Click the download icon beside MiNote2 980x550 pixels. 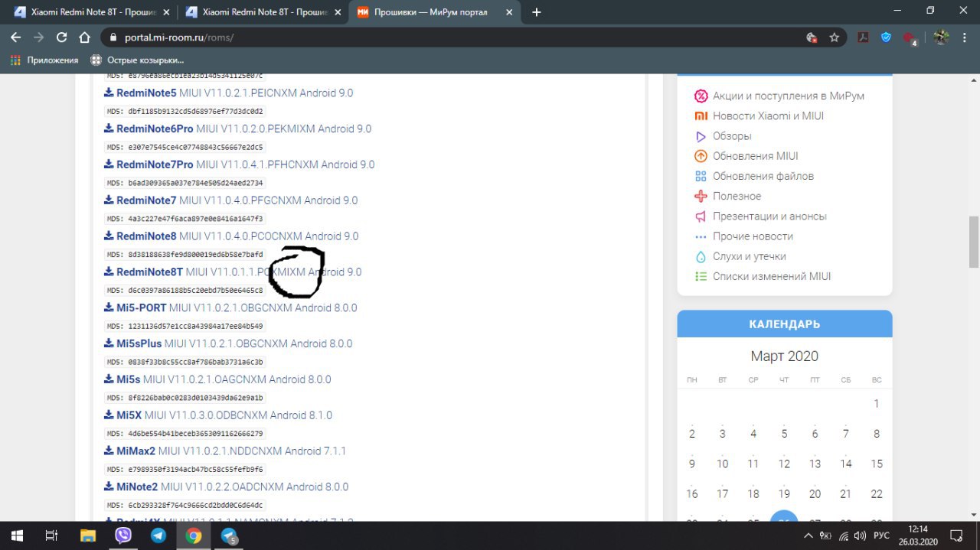(x=109, y=487)
